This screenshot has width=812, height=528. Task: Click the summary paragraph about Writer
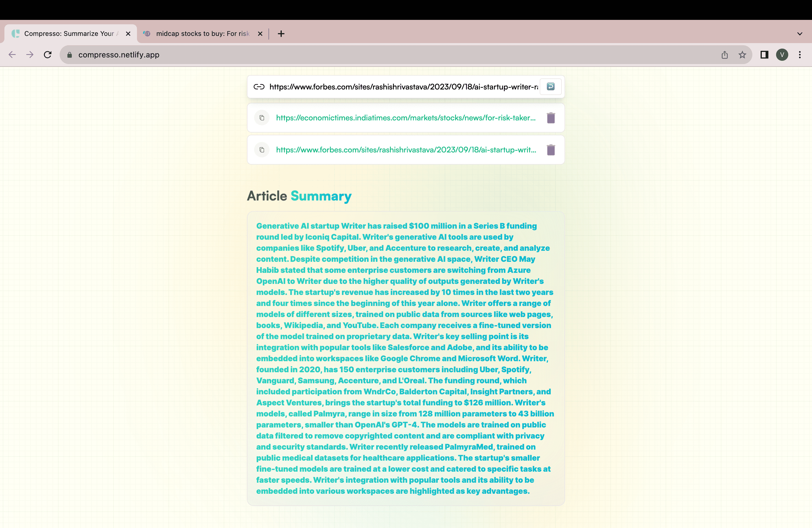point(405,358)
